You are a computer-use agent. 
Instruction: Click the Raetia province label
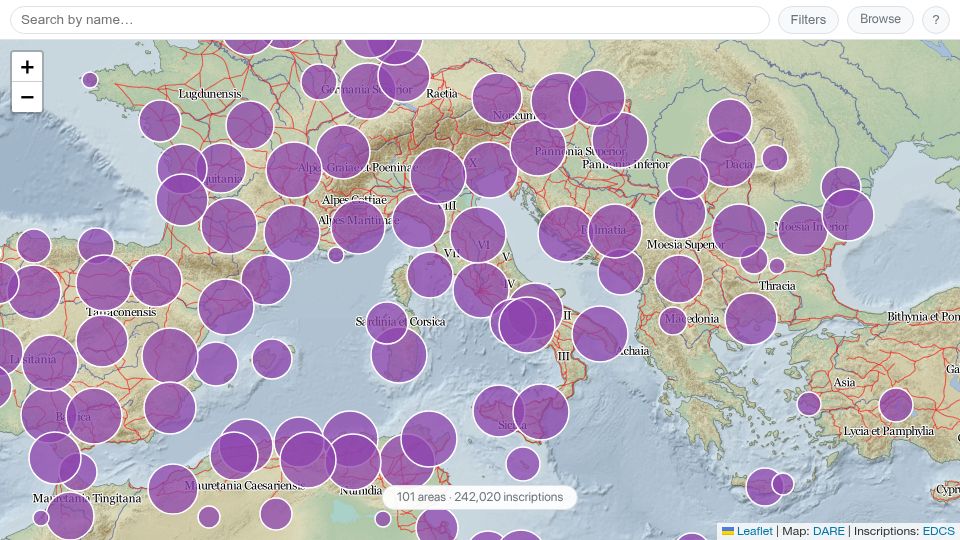pos(441,93)
